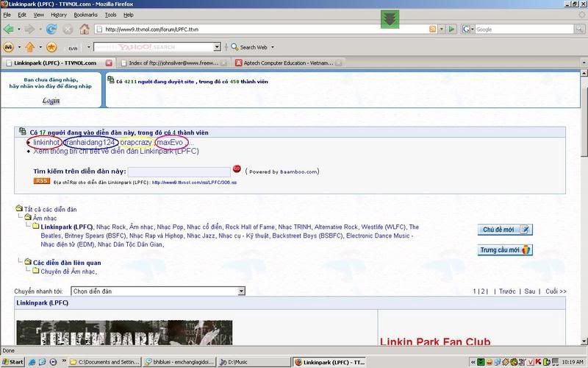Click the Login link
The width and height of the screenshot is (588, 368).
point(51,100)
